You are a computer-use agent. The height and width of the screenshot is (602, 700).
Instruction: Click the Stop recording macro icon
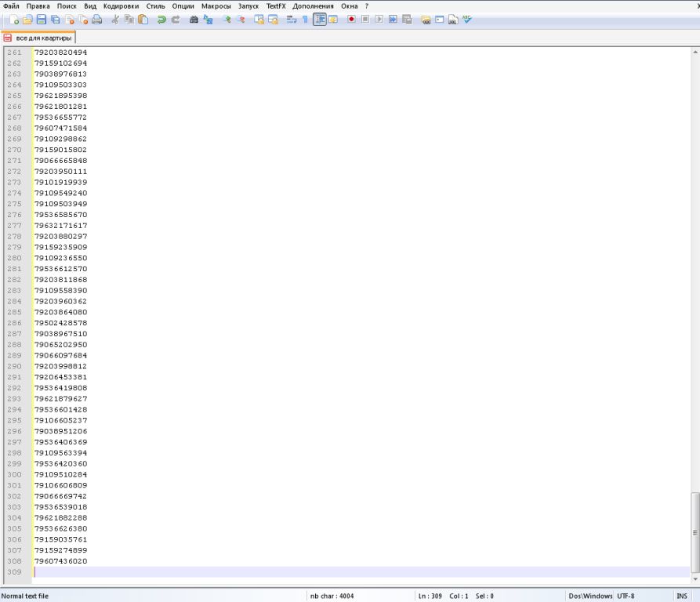pos(365,19)
